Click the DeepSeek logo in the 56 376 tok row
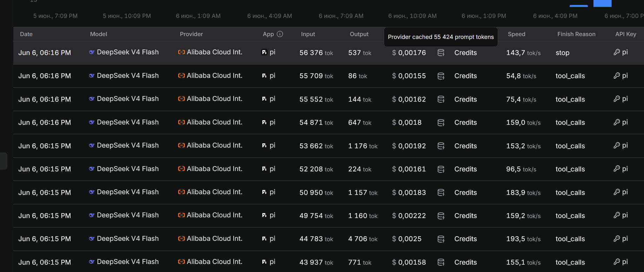Screen dimensions: 644x272 pyautogui.click(x=92, y=52)
